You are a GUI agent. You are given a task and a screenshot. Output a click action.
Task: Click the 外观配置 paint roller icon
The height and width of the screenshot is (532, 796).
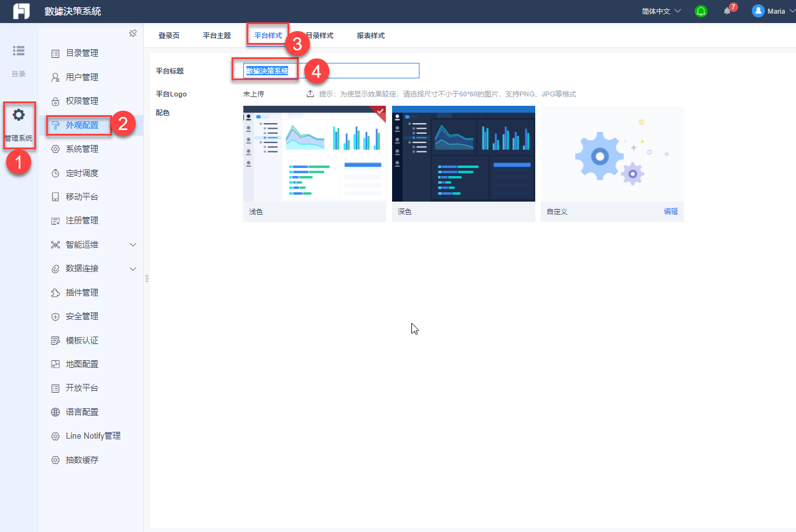55,125
